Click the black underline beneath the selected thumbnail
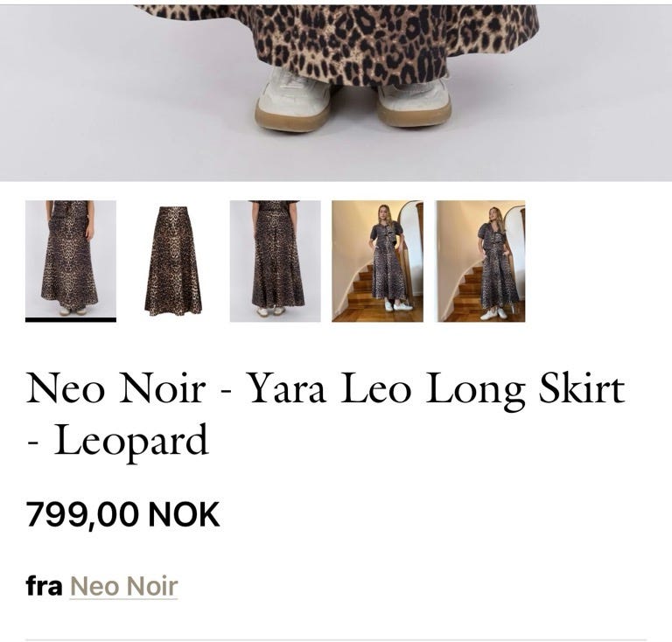Image resolution: width=672 pixels, height=642 pixels. (x=71, y=320)
